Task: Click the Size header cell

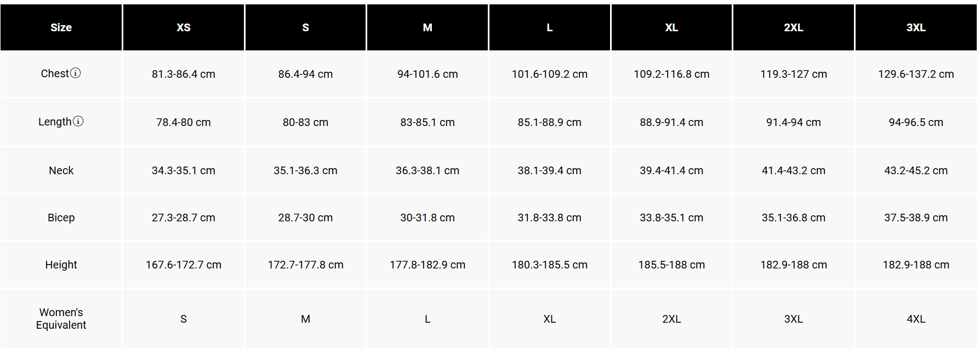Action: (x=61, y=27)
